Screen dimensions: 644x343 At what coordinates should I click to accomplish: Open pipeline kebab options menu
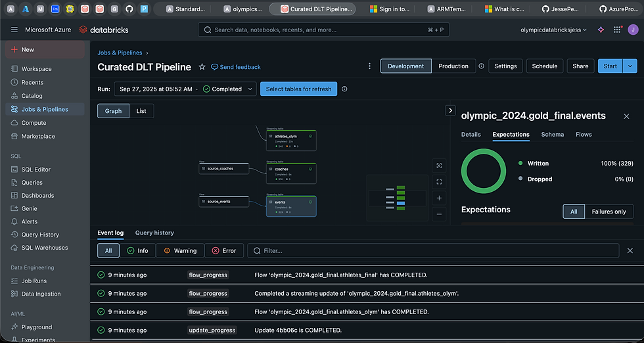coord(369,66)
